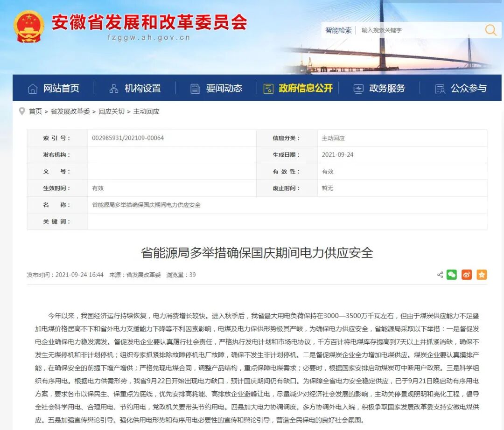The width and height of the screenshot is (504, 430).
Task: Click the orange favorite star icon
Action: (x=482, y=275)
